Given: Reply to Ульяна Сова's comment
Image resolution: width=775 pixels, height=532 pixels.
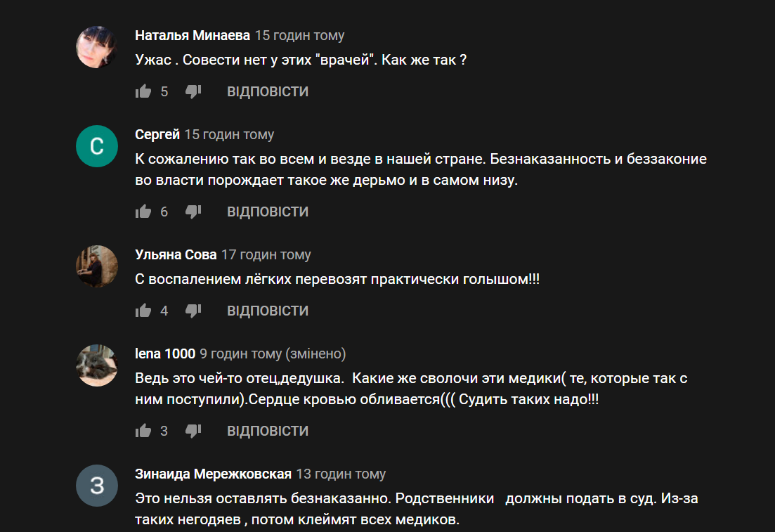Looking at the screenshot, I should 268,311.
